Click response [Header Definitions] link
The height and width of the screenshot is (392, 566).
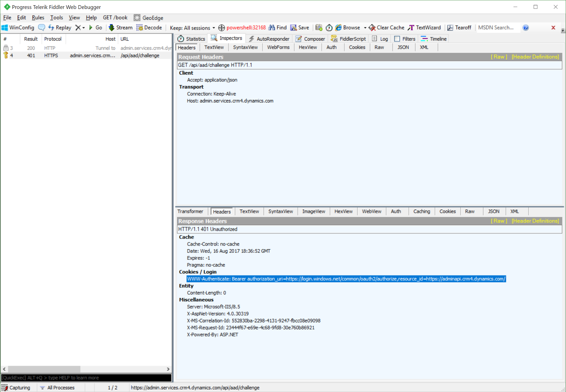(535, 221)
